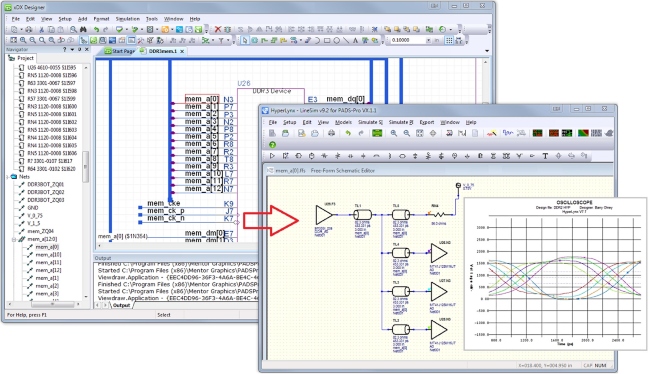The height and width of the screenshot is (374, 650).
Task: Click the green help question mark in HyperLynx
Action: pos(272,145)
